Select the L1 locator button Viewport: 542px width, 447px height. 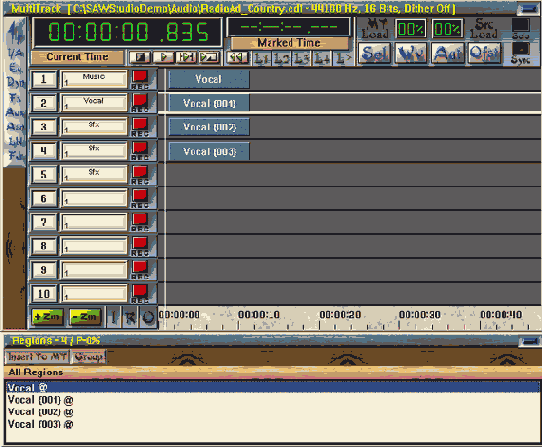(262, 58)
